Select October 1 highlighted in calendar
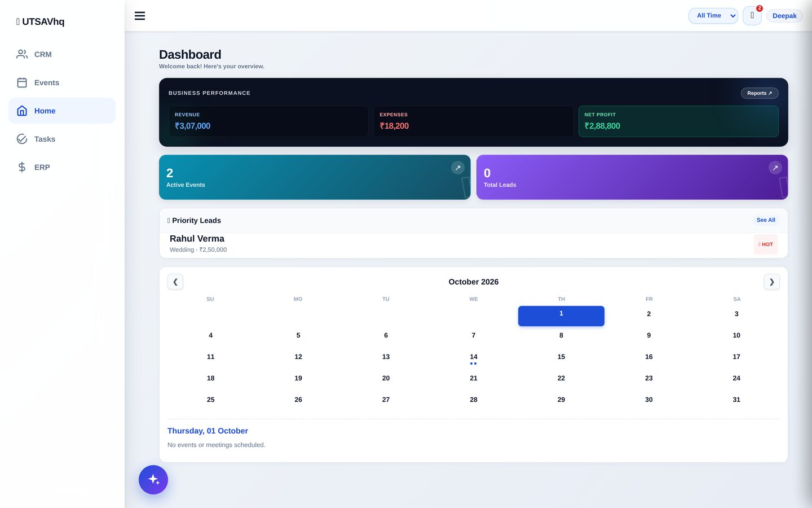The width and height of the screenshot is (812, 508). pos(561,316)
